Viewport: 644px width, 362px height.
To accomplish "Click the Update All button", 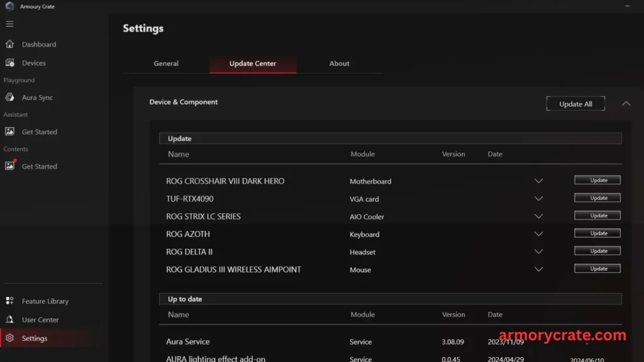I will tap(575, 103).
